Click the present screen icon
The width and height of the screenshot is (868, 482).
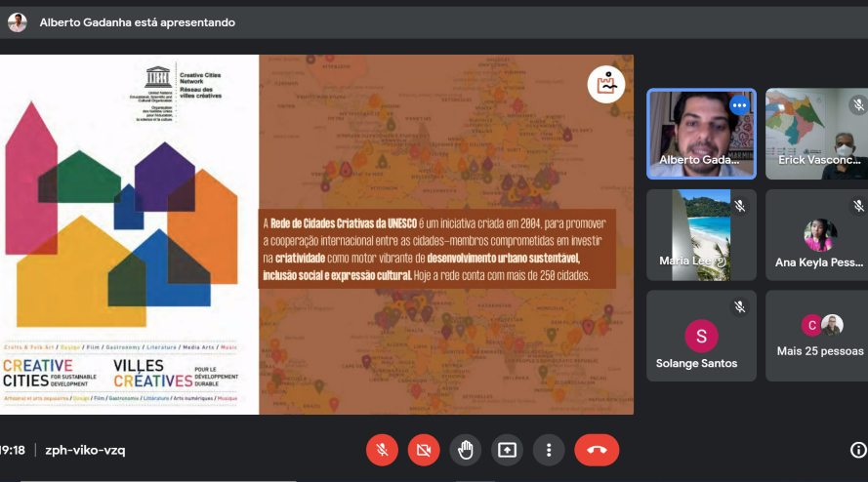(x=507, y=450)
